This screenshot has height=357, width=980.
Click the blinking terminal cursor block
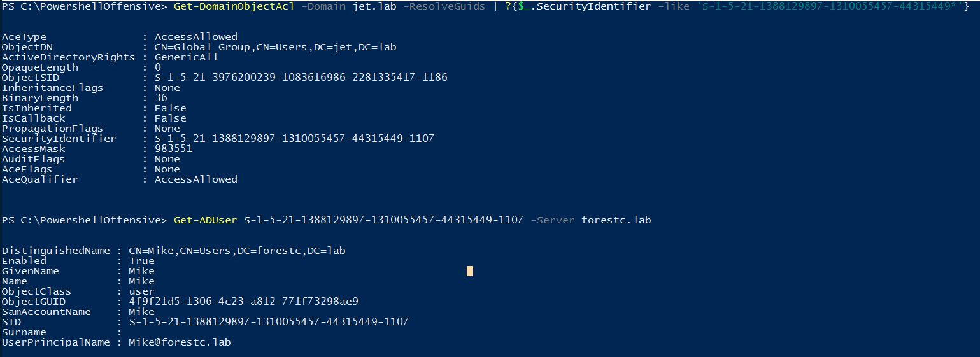(470, 271)
